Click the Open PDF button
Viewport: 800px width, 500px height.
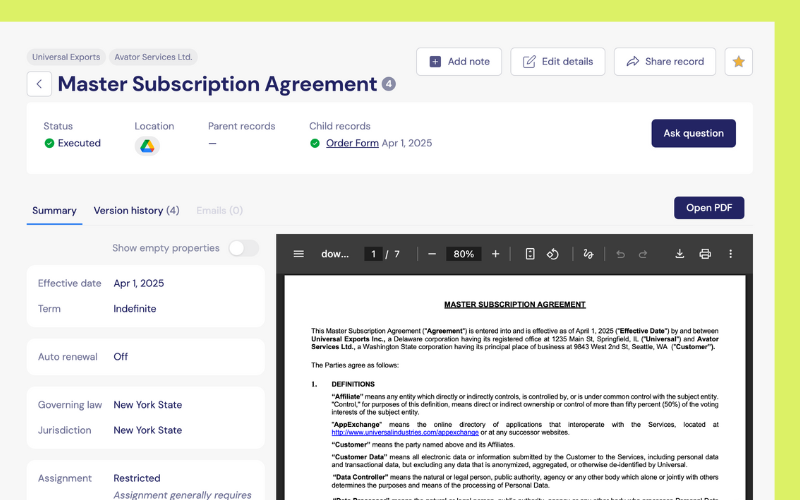(x=709, y=208)
